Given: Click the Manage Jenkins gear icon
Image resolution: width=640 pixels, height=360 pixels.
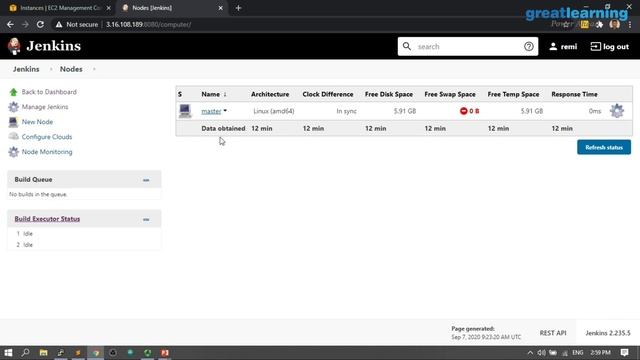Looking at the screenshot, I should (13, 107).
